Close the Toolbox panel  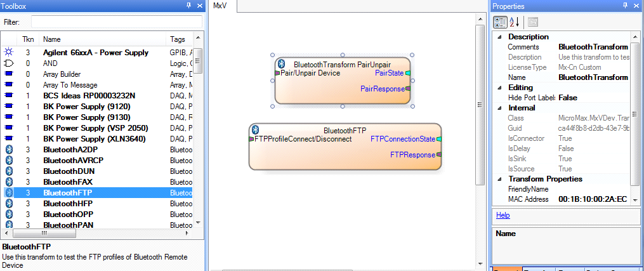200,5
